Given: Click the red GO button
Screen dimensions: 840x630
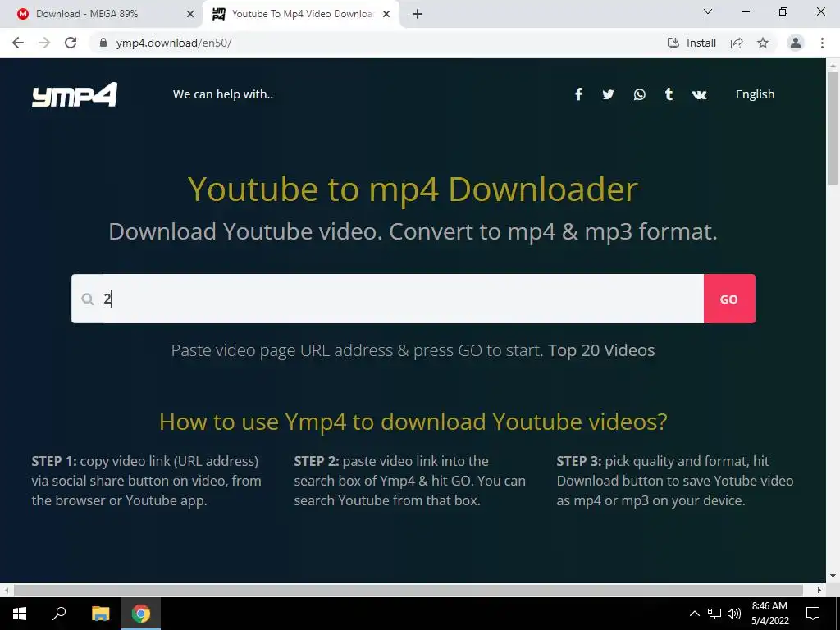Looking at the screenshot, I should 729,299.
